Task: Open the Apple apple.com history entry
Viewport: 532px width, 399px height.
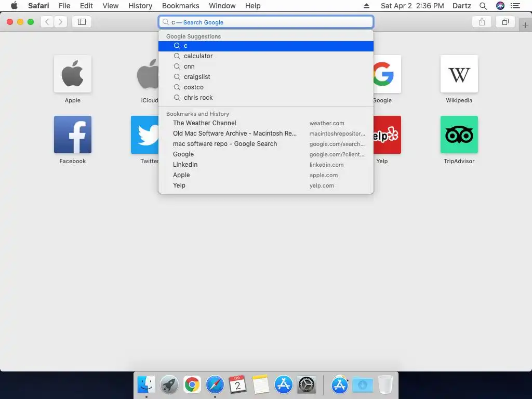Action: [266, 175]
